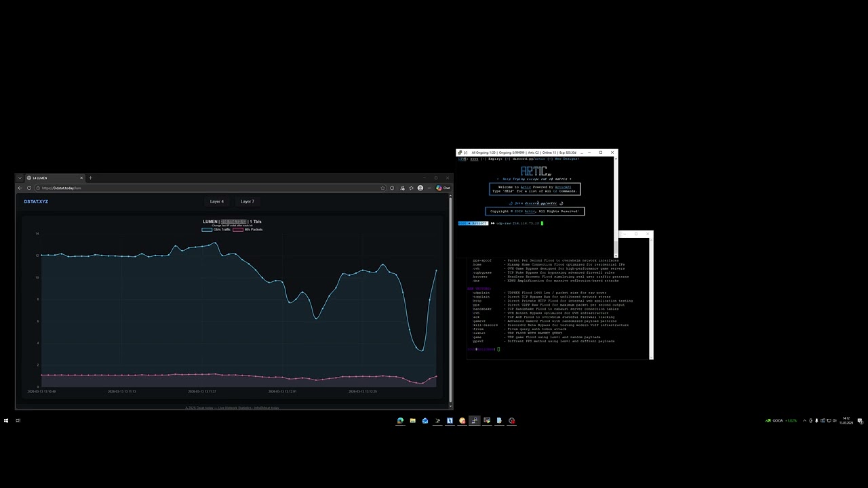Image resolution: width=868 pixels, height=488 pixels.
Task: Open the browser three-dot settings menu
Action: [x=429, y=188]
